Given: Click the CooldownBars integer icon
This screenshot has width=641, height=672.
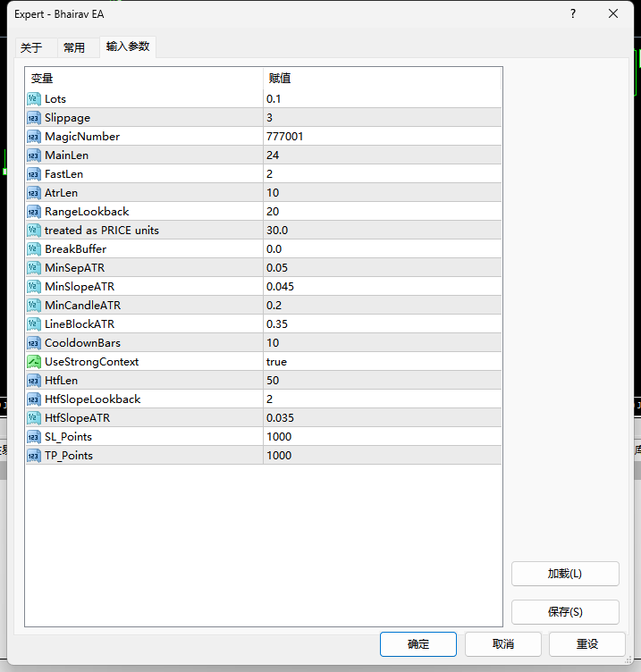Looking at the screenshot, I should point(34,343).
